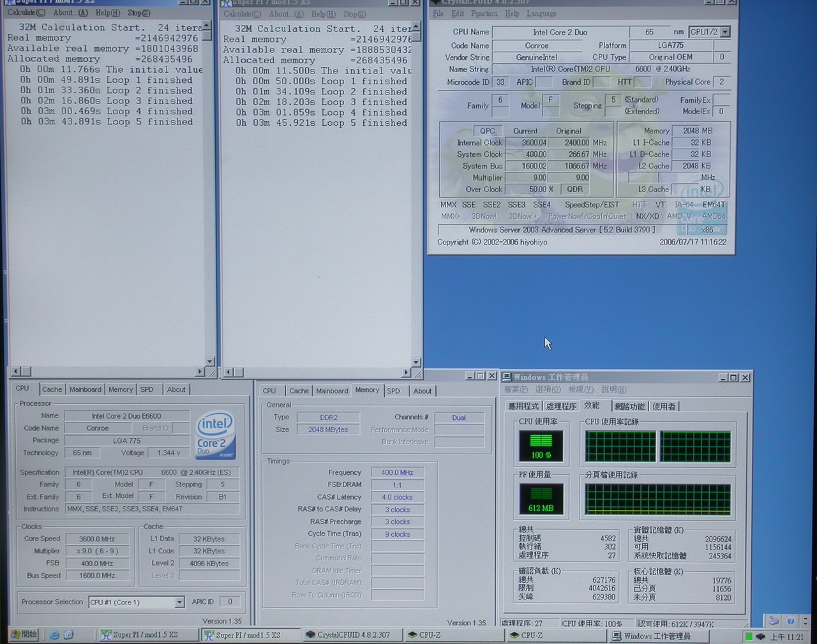
Task: Click Stop in the Super PI window showing 11.766s
Action: click(x=139, y=13)
